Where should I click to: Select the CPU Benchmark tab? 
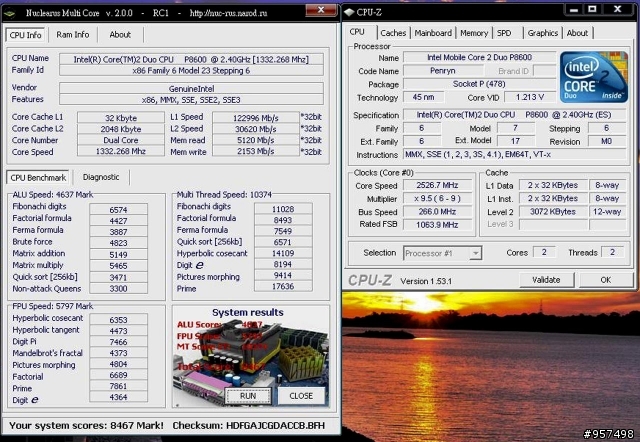pos(38,178)
